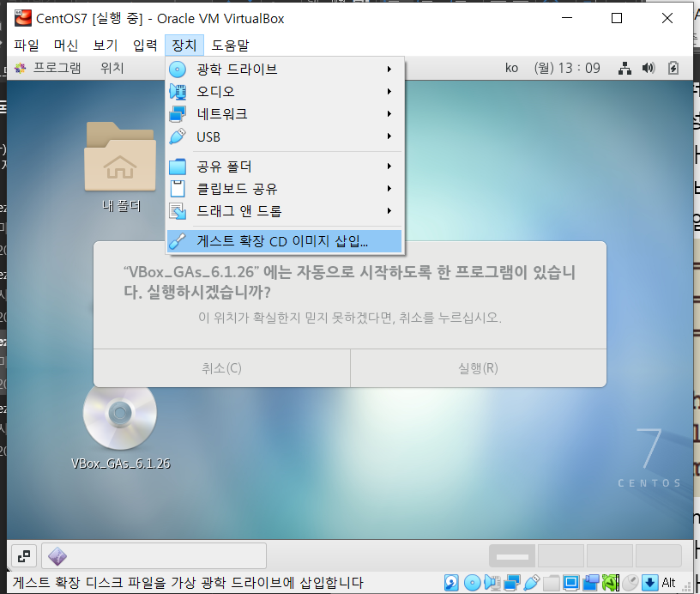Open the 위치 menu in CentOS panel
The image size is (700, 594).
pyautogui.click(x=112, y=68)
